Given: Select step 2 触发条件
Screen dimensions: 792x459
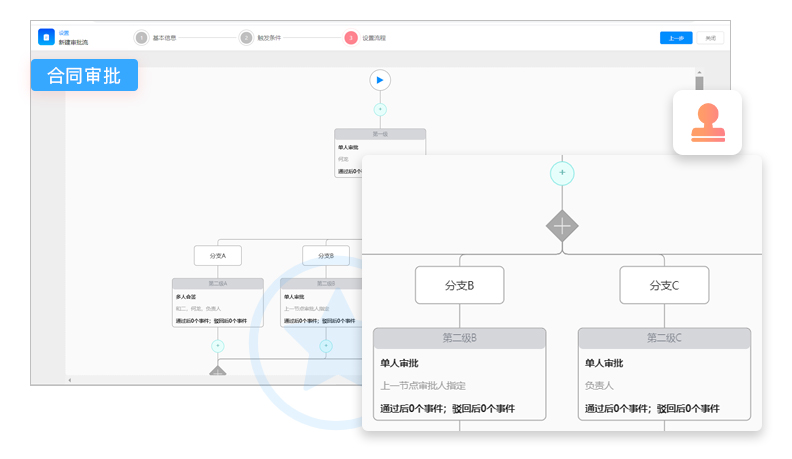Looking at the screenshot, I should click(246, 38).
